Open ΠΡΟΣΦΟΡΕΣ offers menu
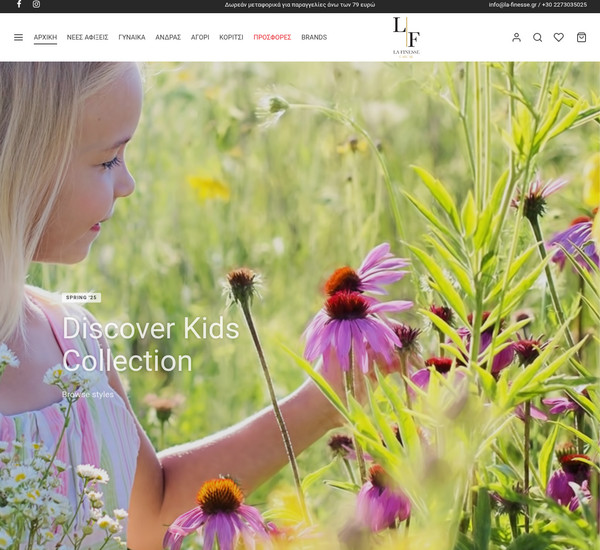Viewport: 600px width, 550px height. coord(272,37)
